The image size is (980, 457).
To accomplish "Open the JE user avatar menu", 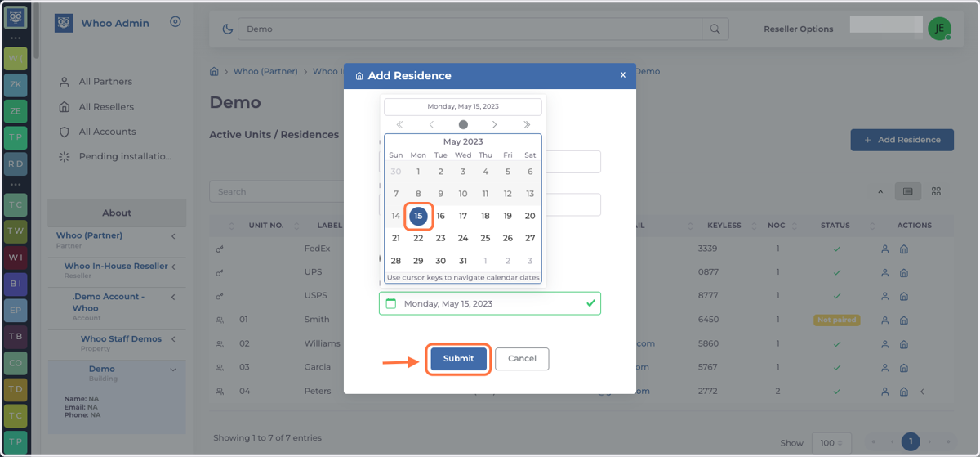I will coord(939,29).
